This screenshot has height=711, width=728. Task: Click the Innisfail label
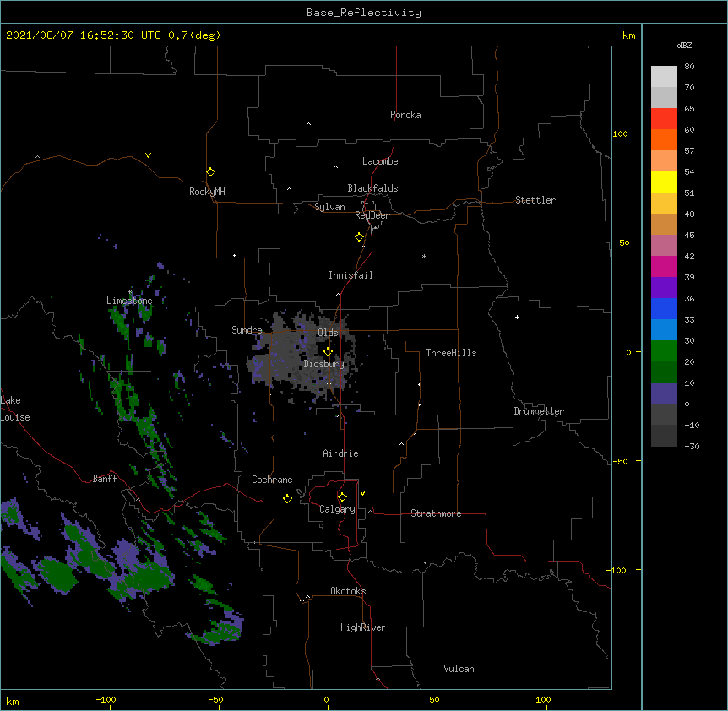[350, 275]
